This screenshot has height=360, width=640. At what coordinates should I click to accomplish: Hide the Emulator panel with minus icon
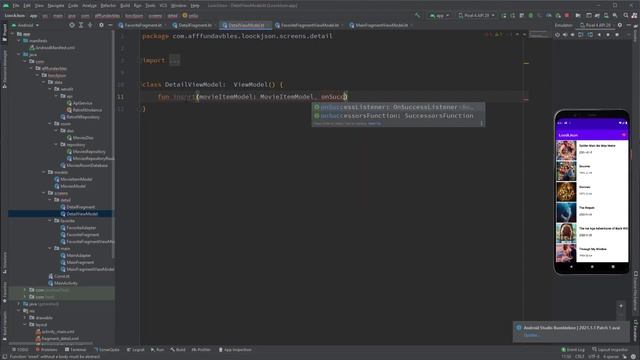tap(628, 25)
